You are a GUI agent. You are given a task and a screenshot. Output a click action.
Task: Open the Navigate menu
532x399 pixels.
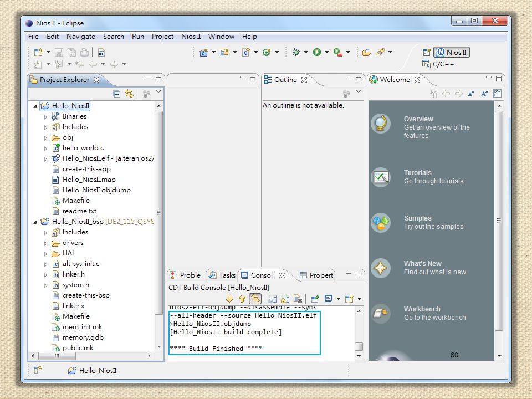pyautogui.click(x=81, y=37)
